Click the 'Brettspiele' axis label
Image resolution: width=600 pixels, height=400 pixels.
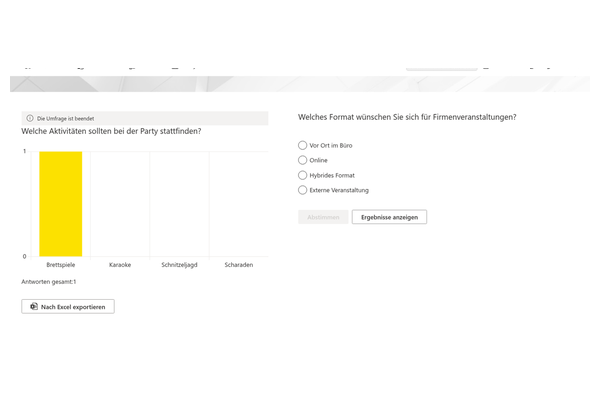[60, 265]
